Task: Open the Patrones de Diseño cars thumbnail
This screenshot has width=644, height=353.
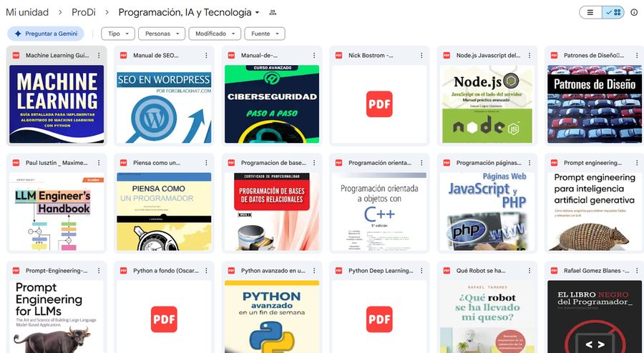Action: point(595,104)
